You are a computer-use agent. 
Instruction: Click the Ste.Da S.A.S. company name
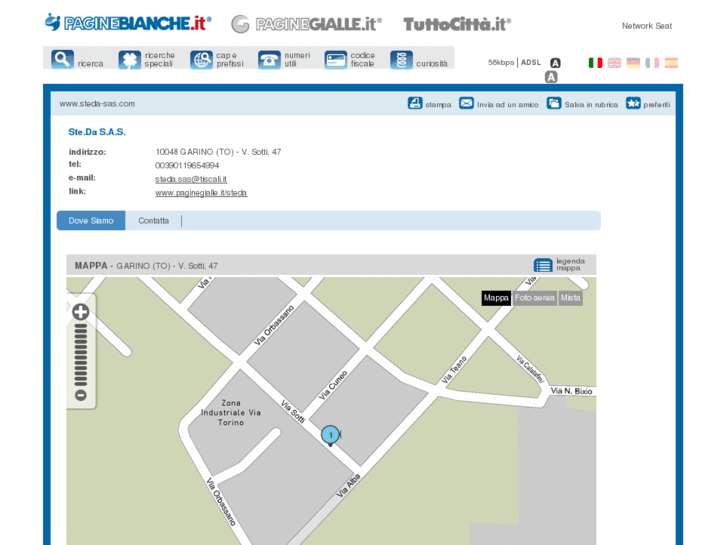coord(97,132)
